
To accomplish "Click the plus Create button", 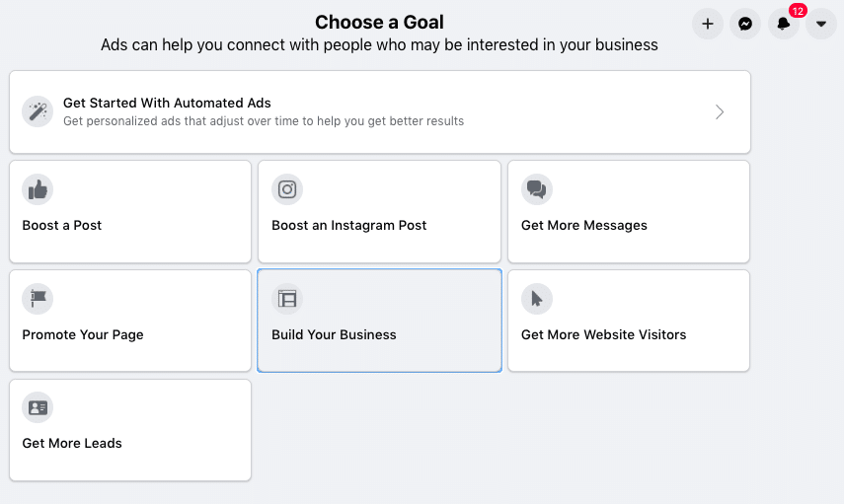I will point(707,24).
